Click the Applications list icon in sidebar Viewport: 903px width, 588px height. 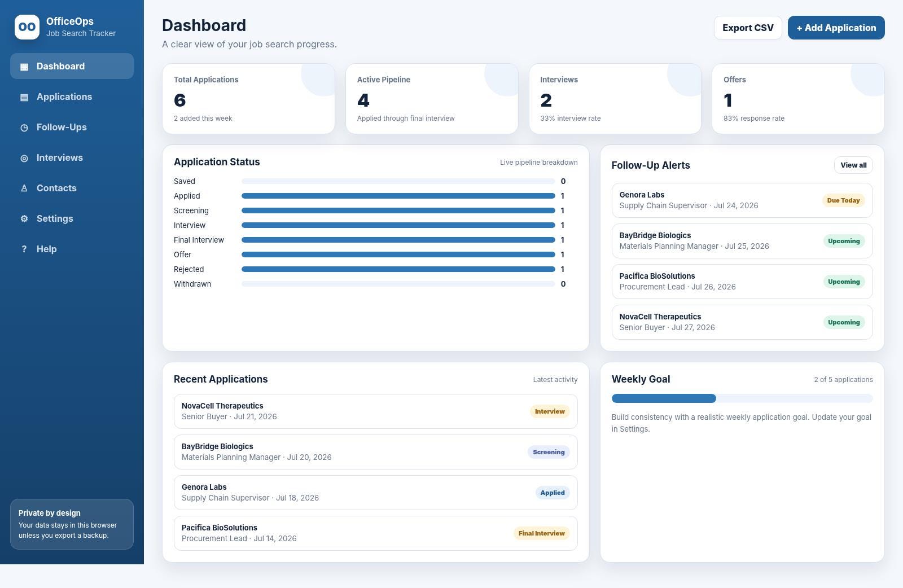click(24, 97)
